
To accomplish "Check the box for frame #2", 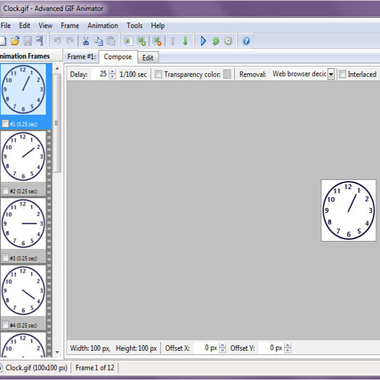I will point(5,191).
